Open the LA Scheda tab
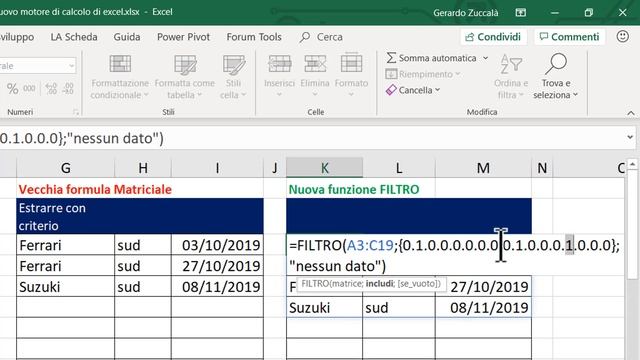The width and height of the screenshot is (640, 360). [74, 37]
